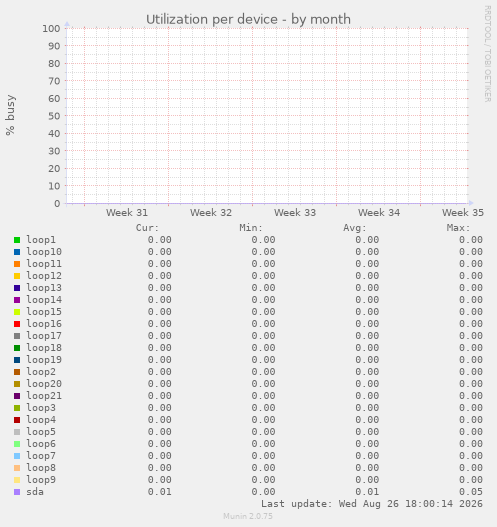This screenshot has height=527, width=497.
Task: Click the Max: column header
Action: pos(458,228)
